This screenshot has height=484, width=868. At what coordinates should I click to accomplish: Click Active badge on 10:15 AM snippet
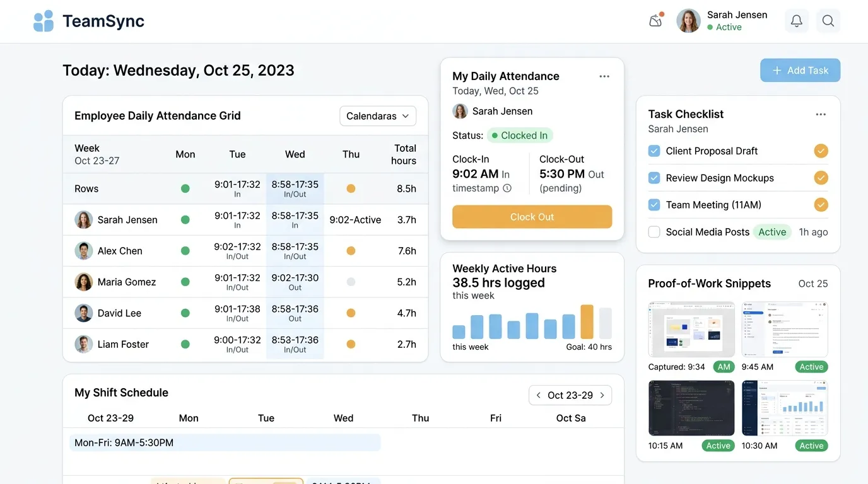pyautogui.click(x=718, y=446)
